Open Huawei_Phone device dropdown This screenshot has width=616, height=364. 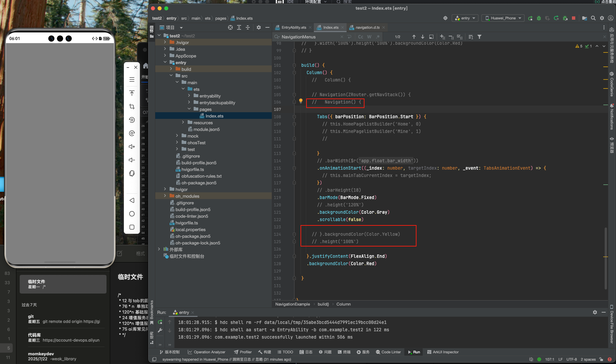[x=503, y=18]
